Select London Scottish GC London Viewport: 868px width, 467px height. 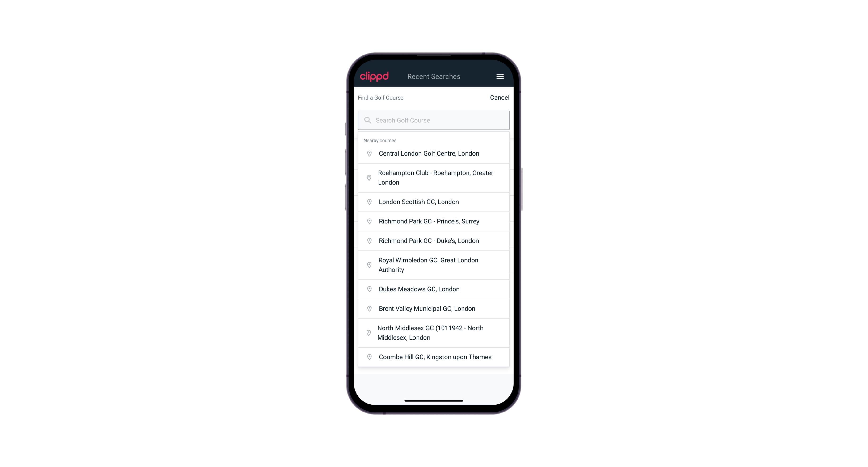pyautogui.click(x=434, y=202)
